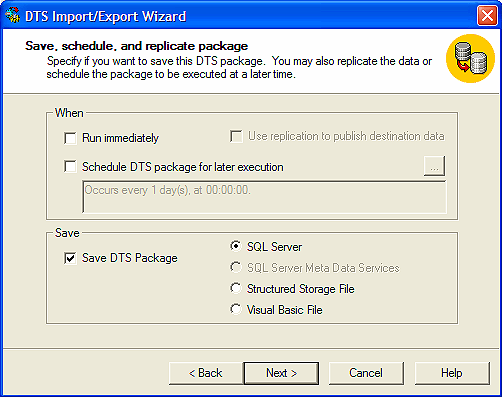Proceed using the Next > button

point(281,373)
